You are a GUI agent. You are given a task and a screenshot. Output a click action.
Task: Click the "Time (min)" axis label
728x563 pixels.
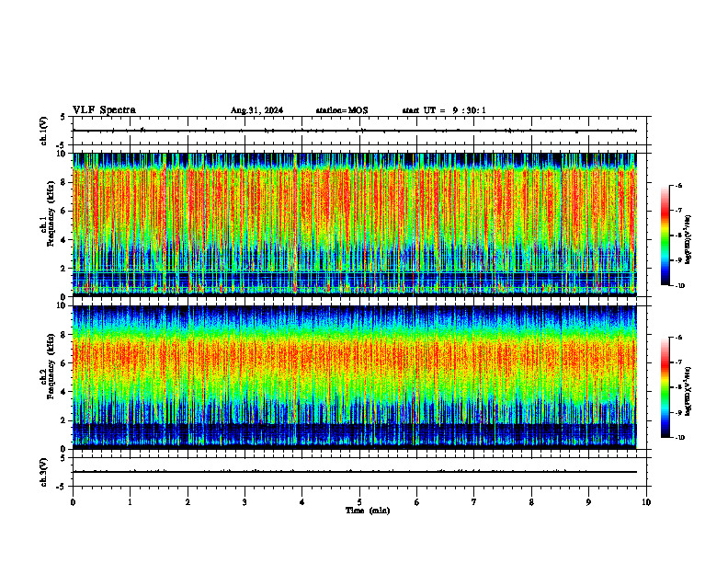click(368, 511)
